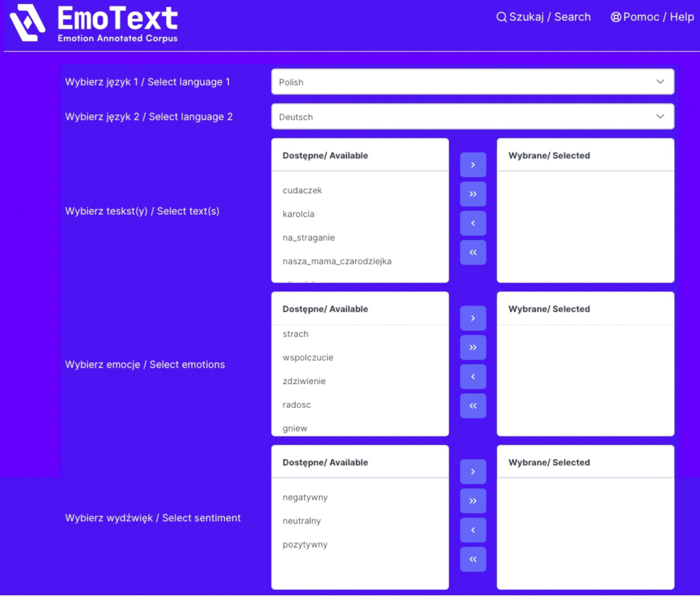
Task: Select the emotion 'strach'
Action: (x=295, y=334)
